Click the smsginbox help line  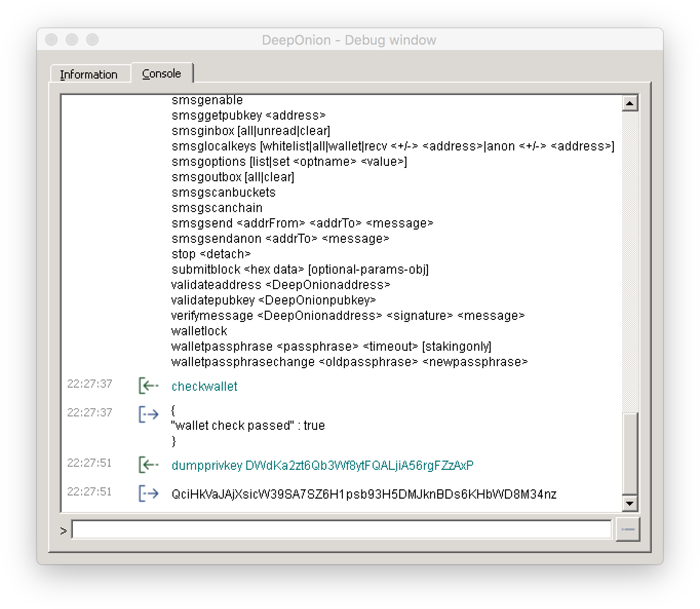point(251,130)
